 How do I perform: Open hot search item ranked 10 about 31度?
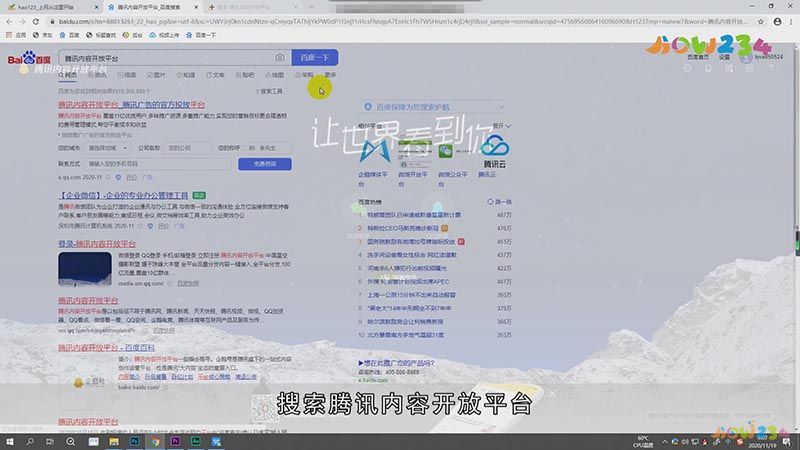406,335
